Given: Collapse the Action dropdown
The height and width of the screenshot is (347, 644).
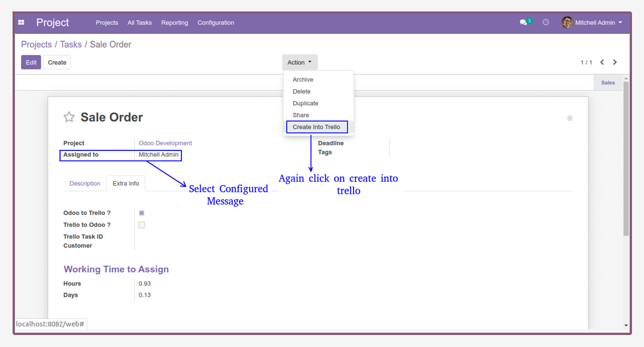Looking at the screenshot, I should (x=300, y=62).
